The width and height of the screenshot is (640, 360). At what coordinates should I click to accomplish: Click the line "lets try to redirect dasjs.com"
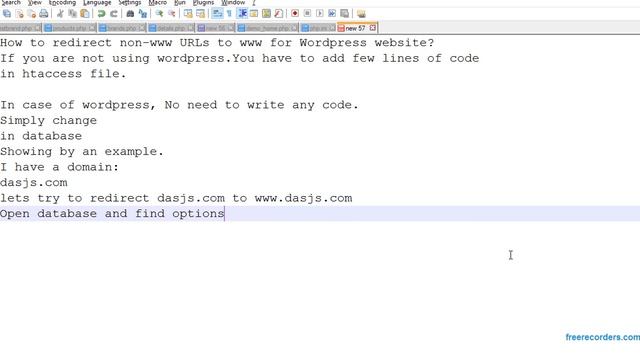176,198
